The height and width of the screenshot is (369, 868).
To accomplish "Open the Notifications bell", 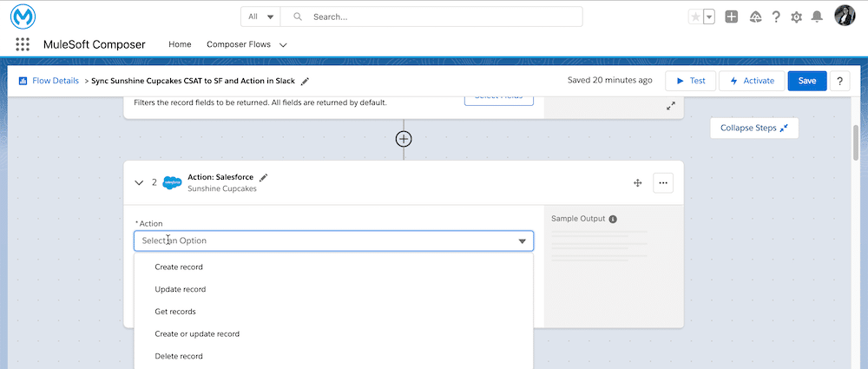I will point(817,16).
